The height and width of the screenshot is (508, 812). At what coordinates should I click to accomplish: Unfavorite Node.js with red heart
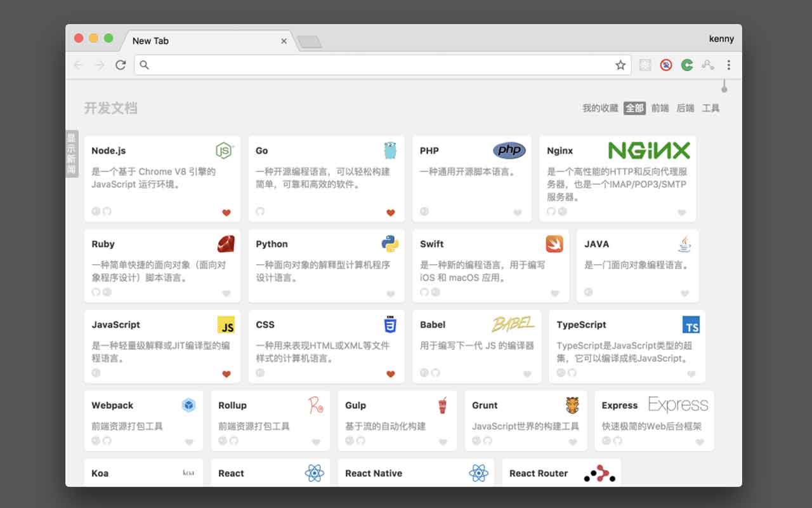(x=226, y=213)
